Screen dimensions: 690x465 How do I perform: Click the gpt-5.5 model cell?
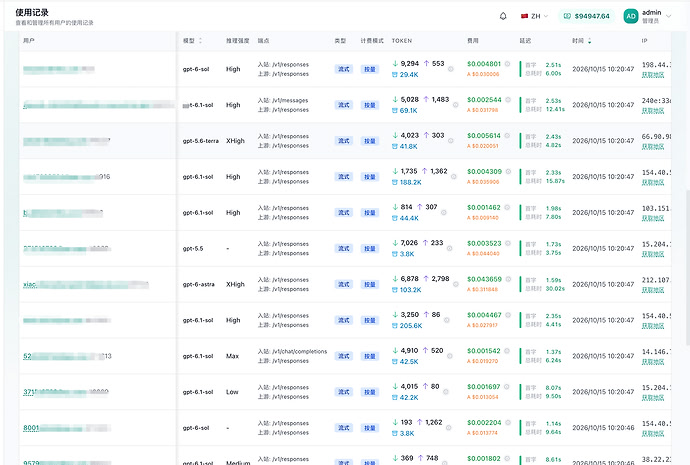pos(193,249)
